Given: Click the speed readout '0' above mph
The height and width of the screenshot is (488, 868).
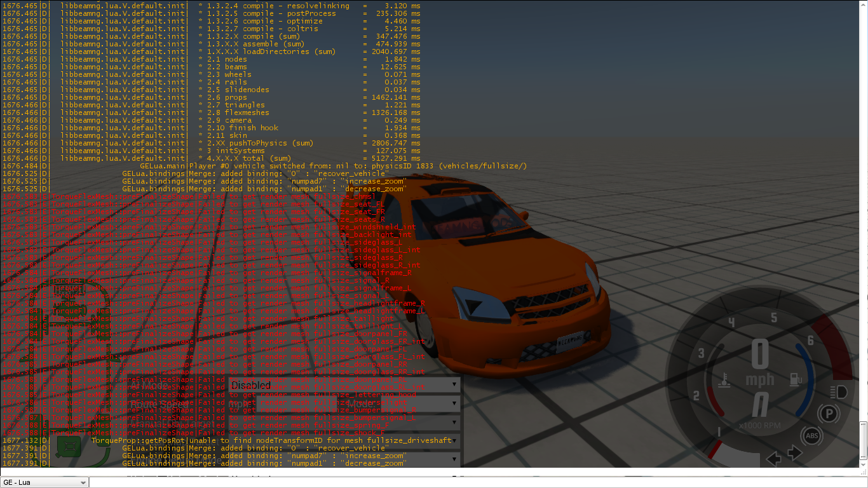Looking at the screenshot, I should pyautogui.click(x=760, y=355).
